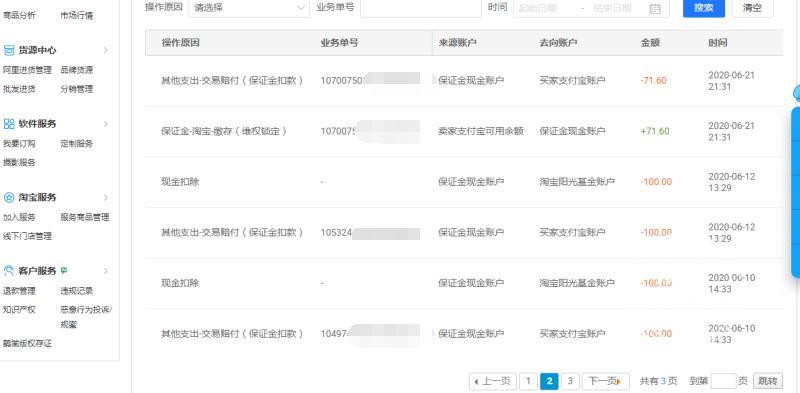This screenshot has width=800, height=393.
Task: Click the 清空 button
Action: (x=753, y=8)
